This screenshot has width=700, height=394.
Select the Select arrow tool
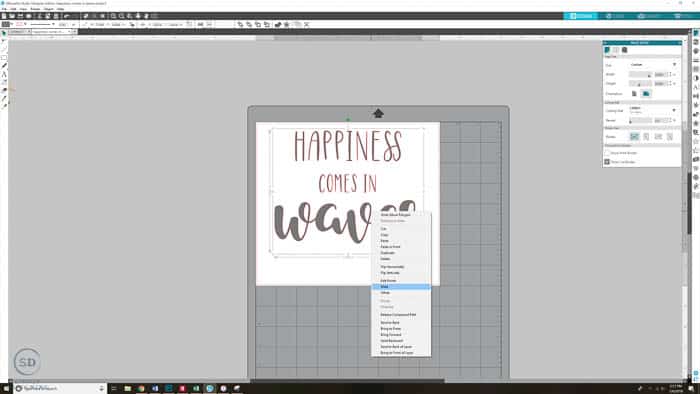pyautogui.click(x=4, y=33)
